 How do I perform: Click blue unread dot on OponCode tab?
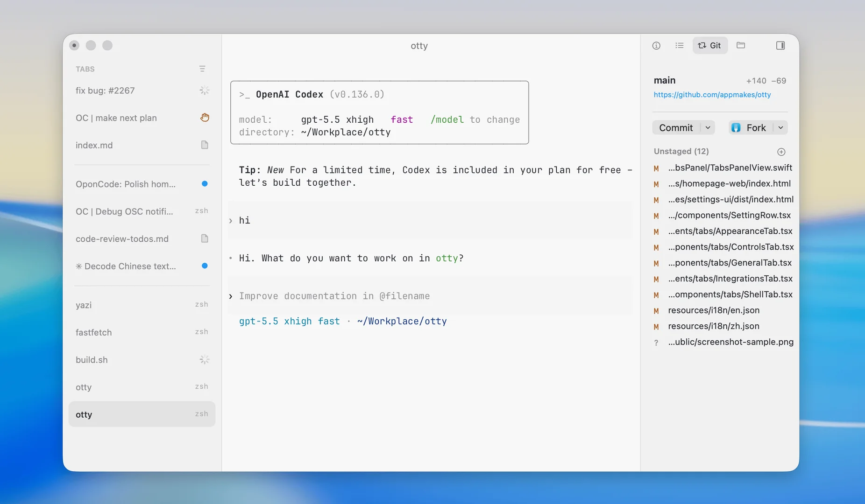click(205, 184)
